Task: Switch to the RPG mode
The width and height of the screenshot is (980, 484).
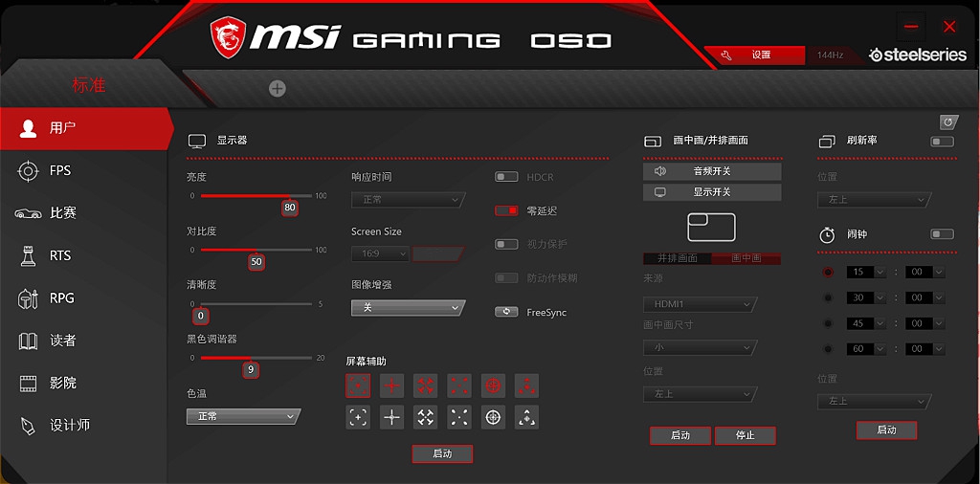Action: [84, 297]
